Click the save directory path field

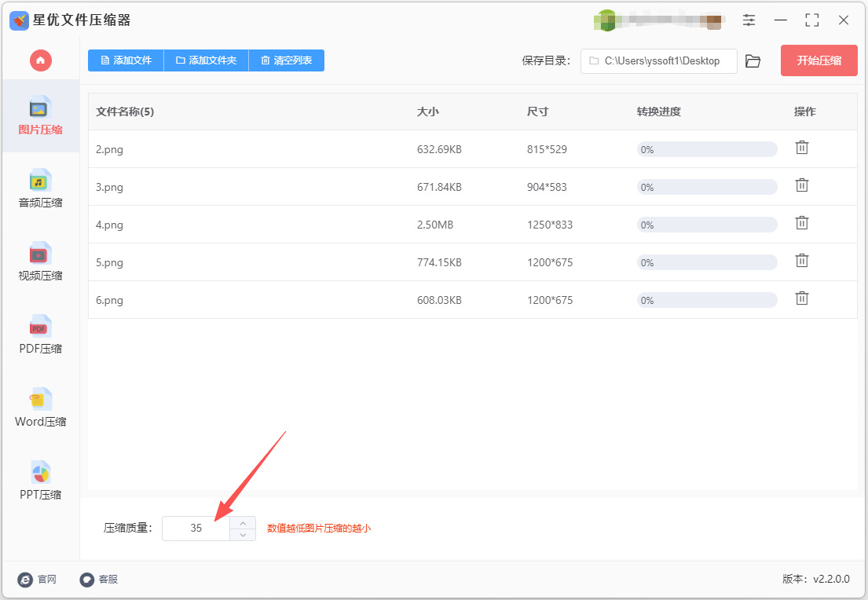(x=659, y=61)
